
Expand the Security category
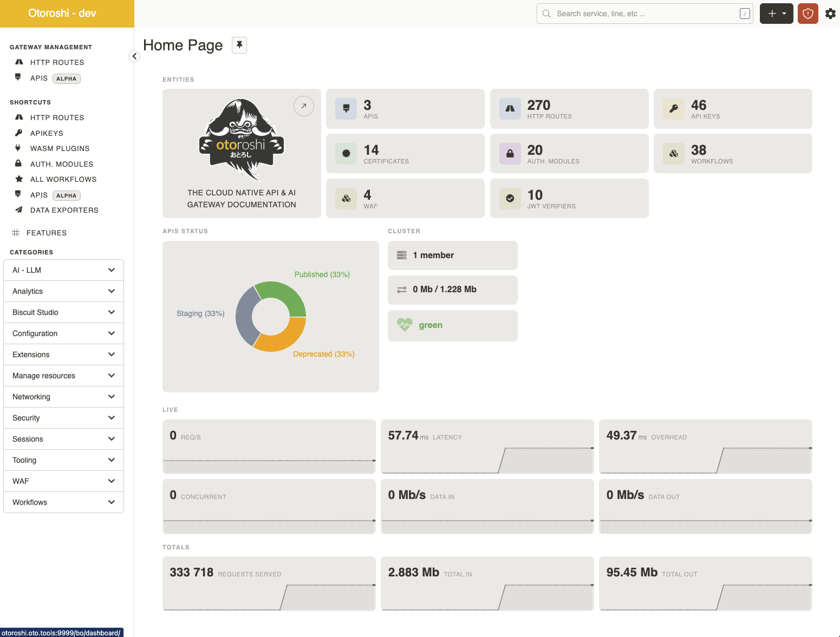63,418
